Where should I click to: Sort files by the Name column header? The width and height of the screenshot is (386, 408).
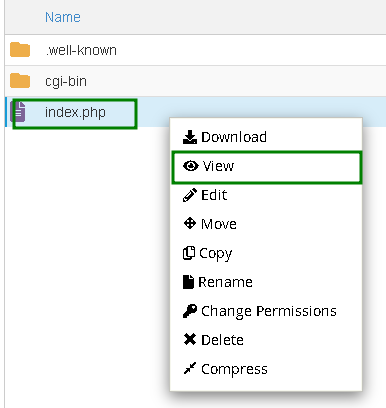(63, 17)
